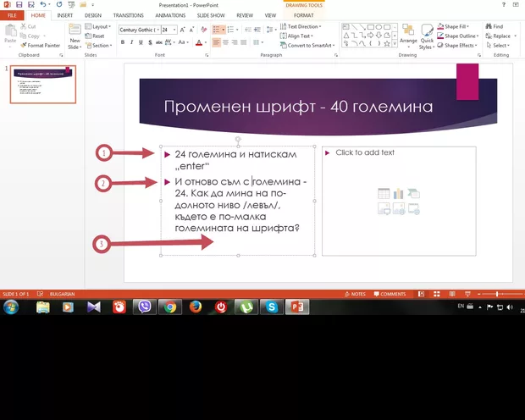Open the Layout dropdown
Image resolution: width=525 pixels, height=420 pixels.
pyautogui.click(x=97, y=26)
